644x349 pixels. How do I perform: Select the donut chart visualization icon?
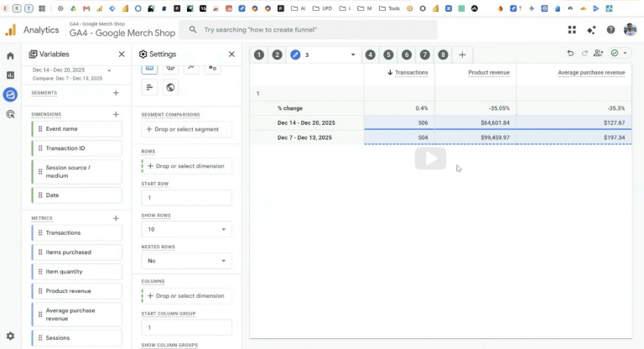click(170, 68)
